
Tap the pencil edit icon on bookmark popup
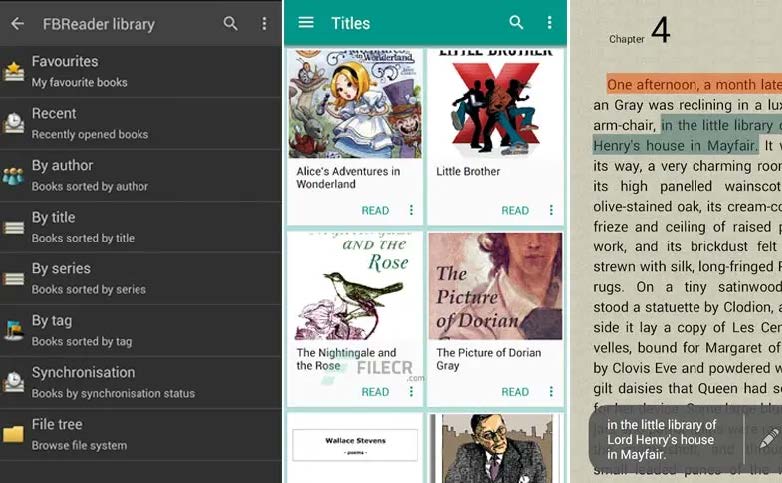[x=769, y=438]
